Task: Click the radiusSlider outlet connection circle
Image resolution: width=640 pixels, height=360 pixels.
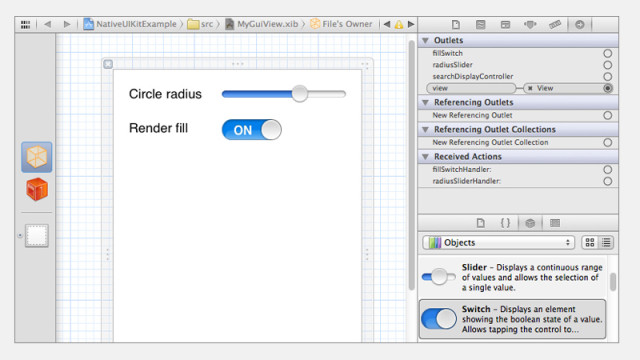Action: point(607,65)
